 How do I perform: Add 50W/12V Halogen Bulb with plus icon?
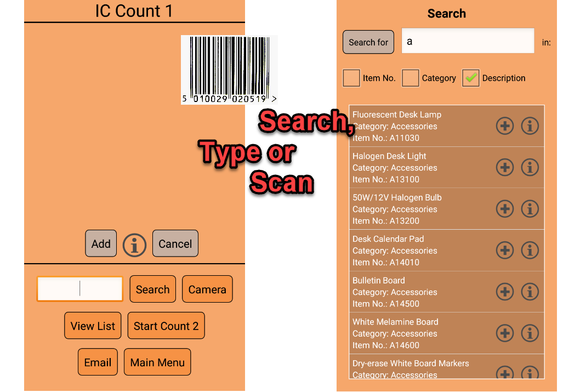point(504,209)
